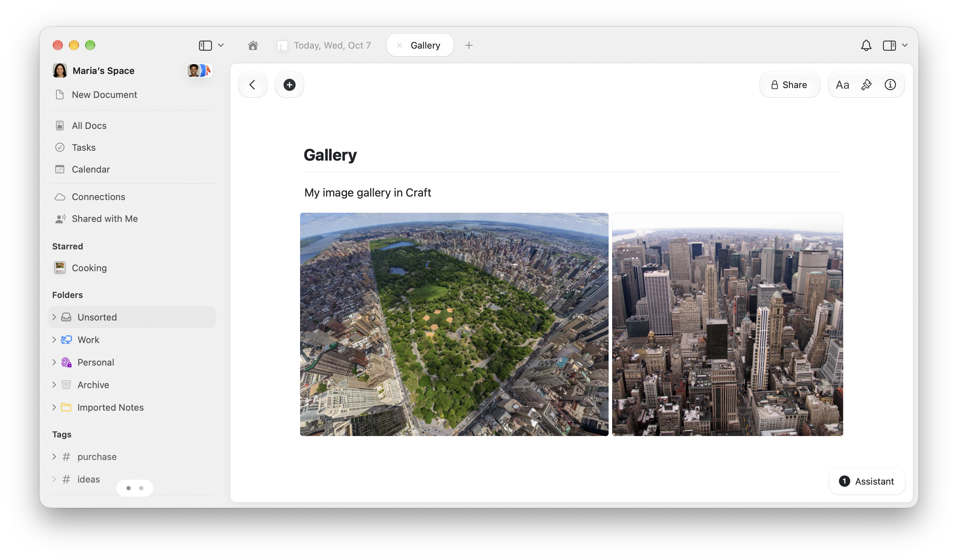Select the ideas tag
Image resolution: width=958 pixels, height=560 pixels.
click(x=132, y=479)
